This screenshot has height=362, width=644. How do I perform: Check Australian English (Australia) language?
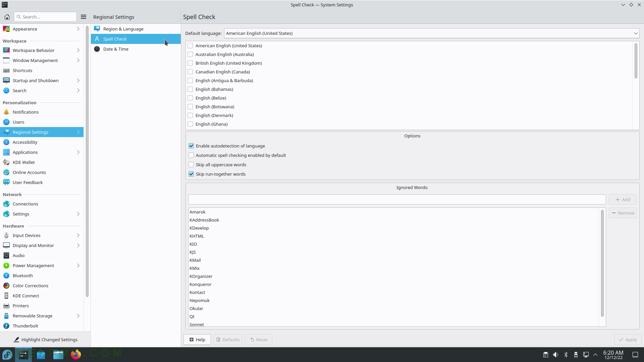(190, 54)
